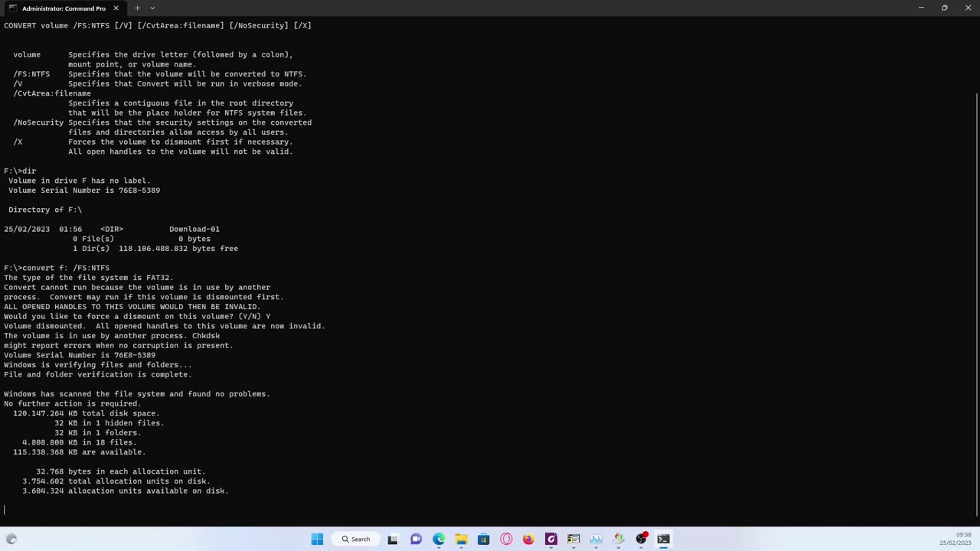The width and height of the screenshot is (980, 551).
Task: Open Task View from the taskbar
Action: 393,539
